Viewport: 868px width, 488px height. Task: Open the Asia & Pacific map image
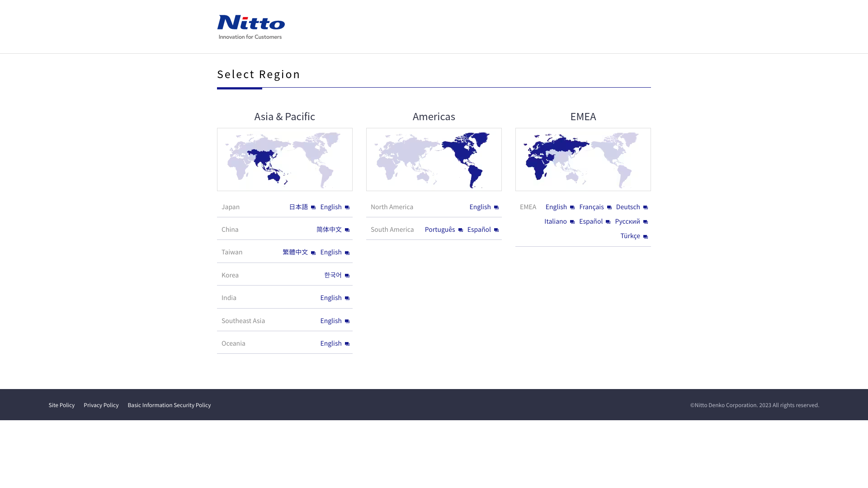tap(285, 160)
